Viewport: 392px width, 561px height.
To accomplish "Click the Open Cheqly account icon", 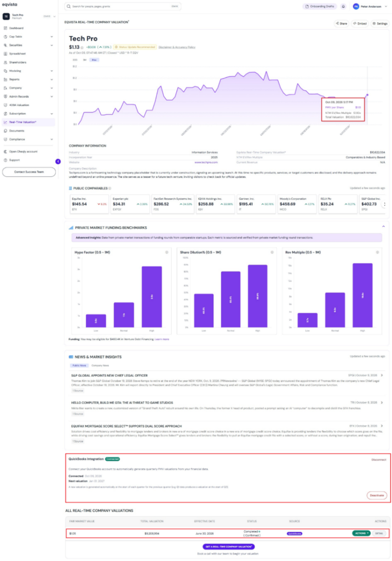I will (x=5, y=152).
